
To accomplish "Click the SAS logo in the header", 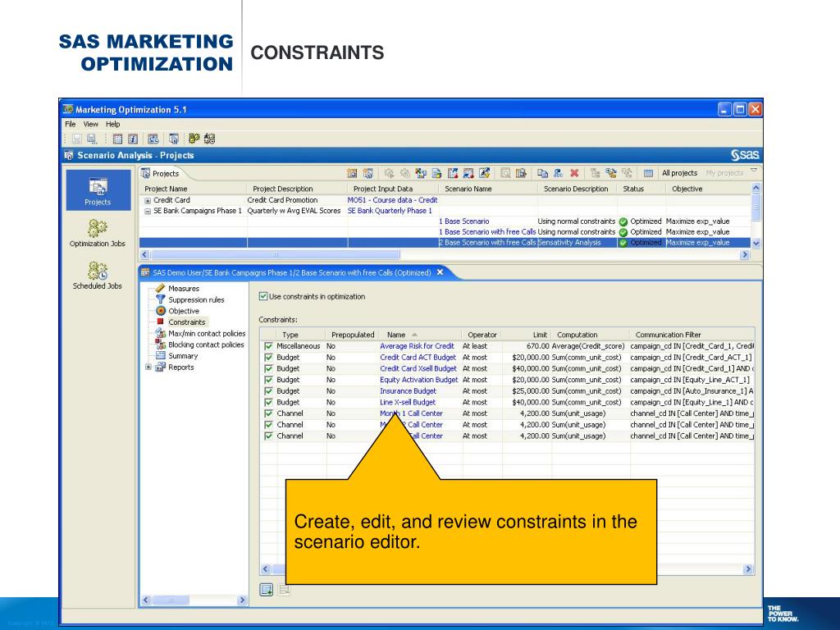I will (x=745, y=155).
